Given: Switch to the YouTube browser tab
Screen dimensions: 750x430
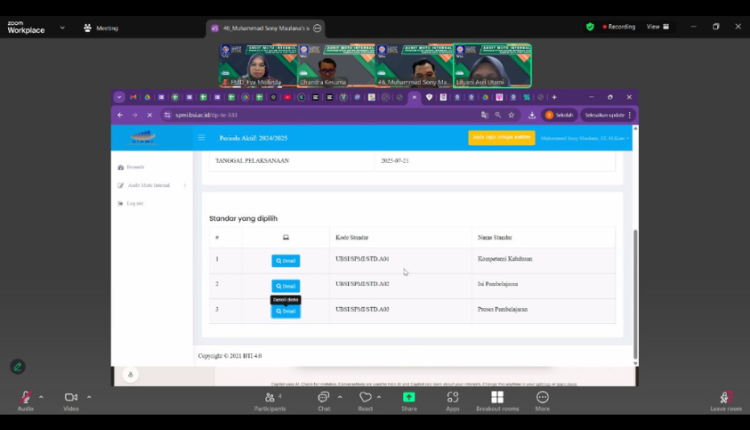Looking at the screenshot, I should [287, 97].
